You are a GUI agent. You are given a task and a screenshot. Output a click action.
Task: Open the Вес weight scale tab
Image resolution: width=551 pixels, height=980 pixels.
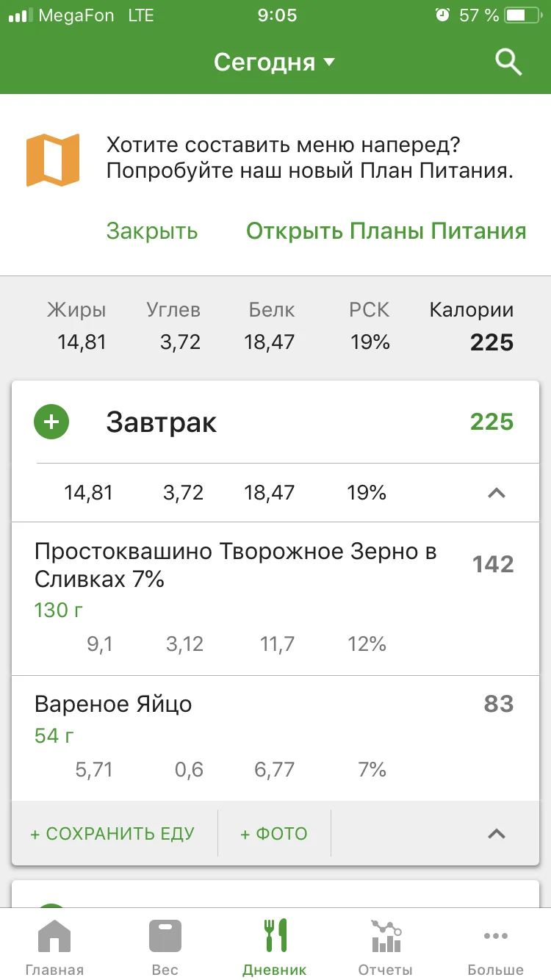click(x=165, y=945)
